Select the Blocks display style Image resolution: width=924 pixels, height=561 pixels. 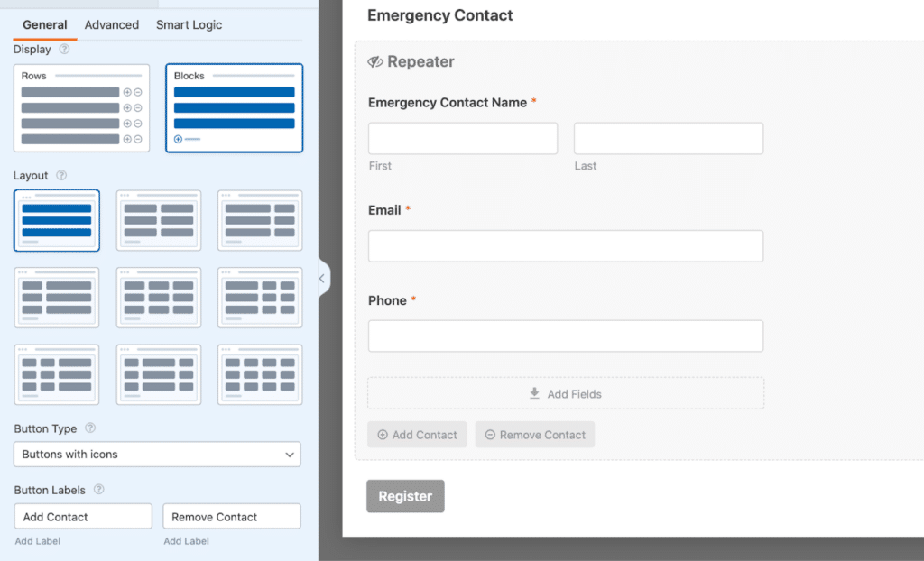click(234, 107)
